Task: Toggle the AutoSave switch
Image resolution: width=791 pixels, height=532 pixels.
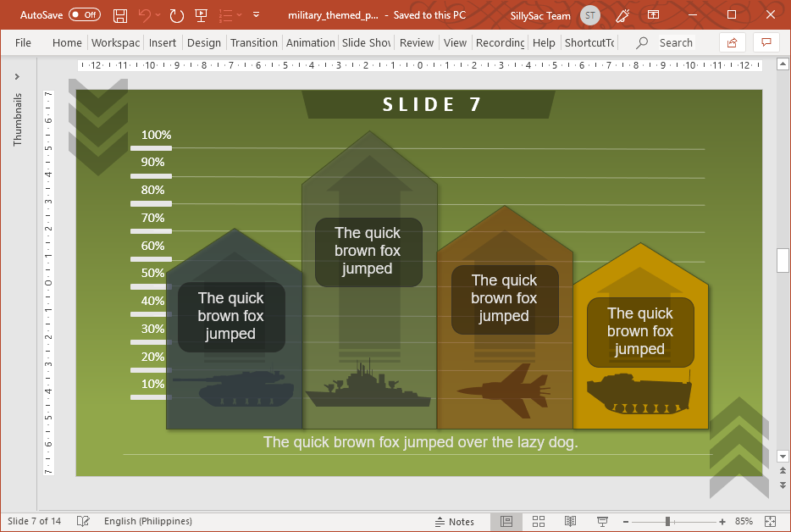Action: (84, 15)
